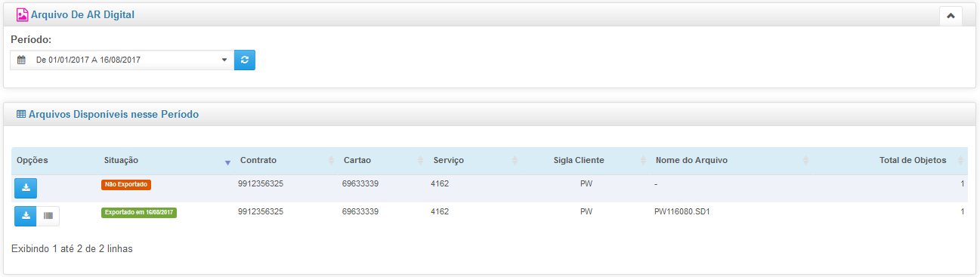Click the table icon beside Arquivos Disponíveis
The height and width of the screenshot is (277, 980).
pos(21,115)
